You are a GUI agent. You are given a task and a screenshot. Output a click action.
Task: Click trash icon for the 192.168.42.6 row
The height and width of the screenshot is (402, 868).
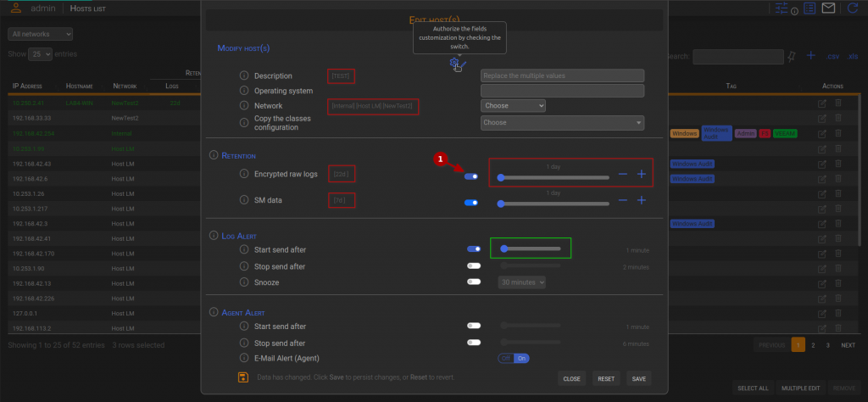tap(838, 178)
